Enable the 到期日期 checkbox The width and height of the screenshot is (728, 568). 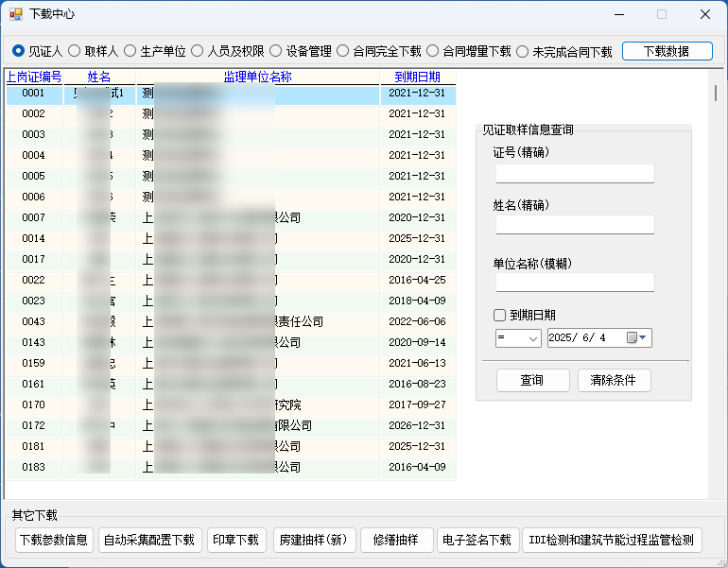click(x=500, y=316)
